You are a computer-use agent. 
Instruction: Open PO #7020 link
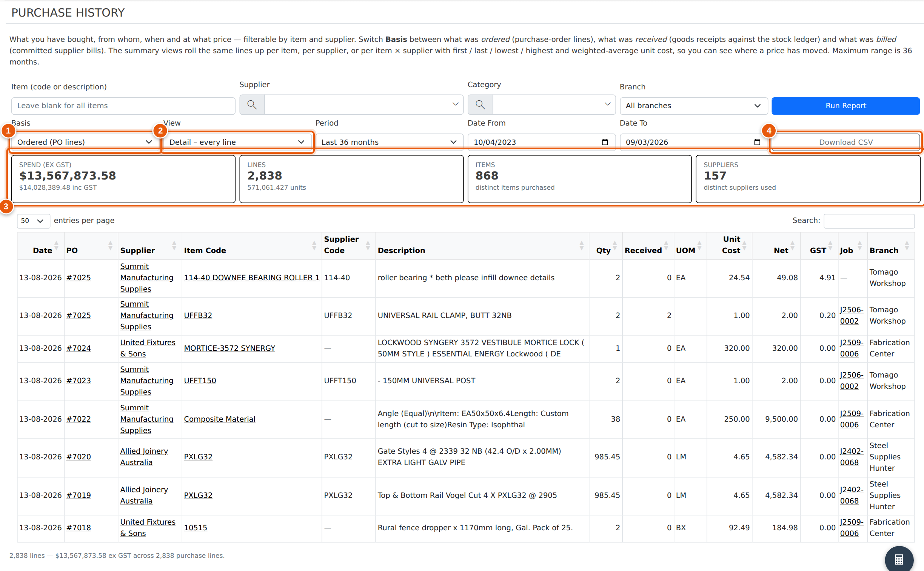pos(79,457)
